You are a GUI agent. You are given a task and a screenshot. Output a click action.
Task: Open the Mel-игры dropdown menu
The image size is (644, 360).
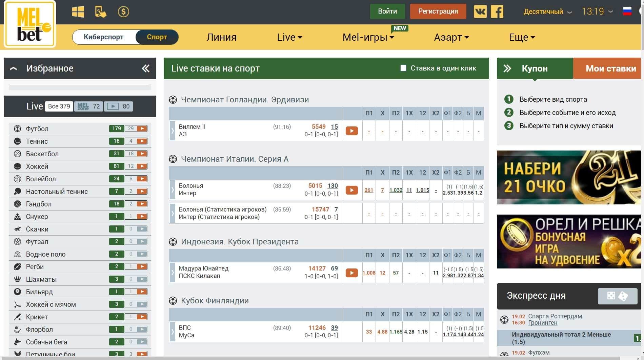point(368,37)
